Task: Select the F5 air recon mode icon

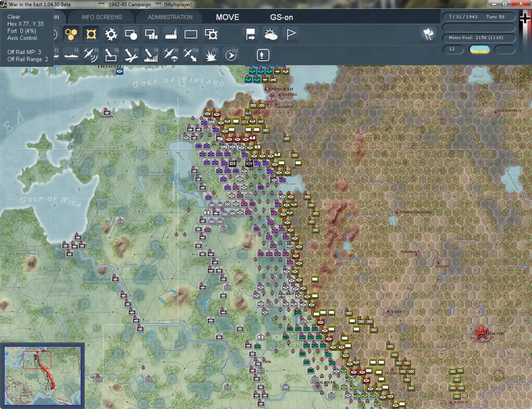Action: (x=91, y=55)
